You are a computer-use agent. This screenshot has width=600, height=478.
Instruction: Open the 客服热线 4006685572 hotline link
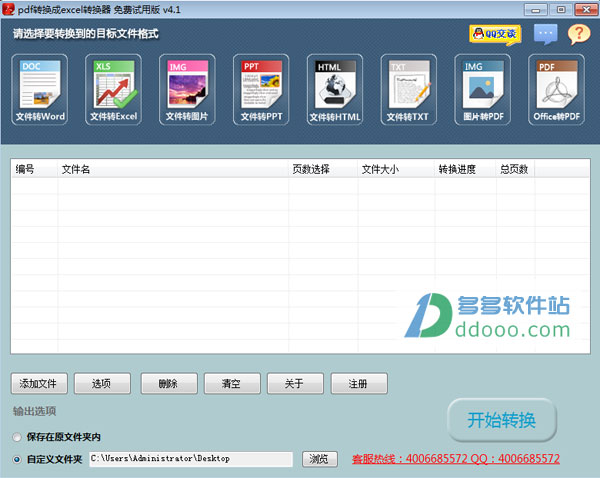click(456, 458)
